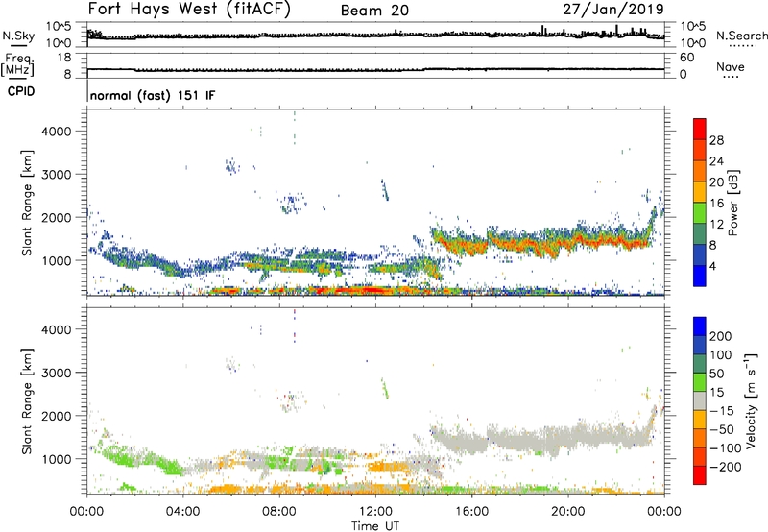
Task: Click the 'N.Search' legend label
Action: tap(741, 36)
